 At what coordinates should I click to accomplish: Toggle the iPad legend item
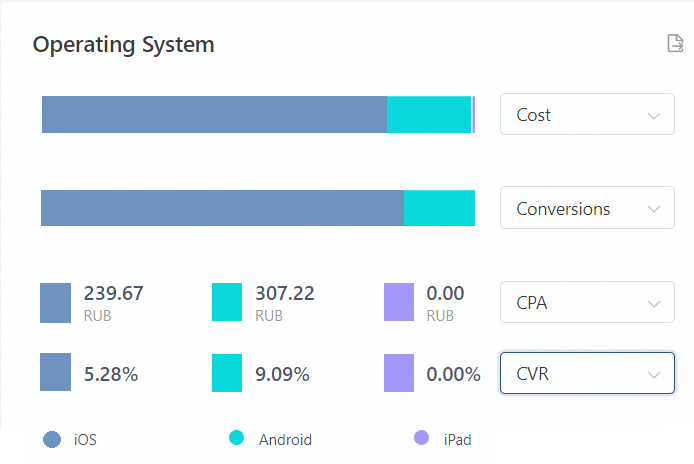(x=442, y=439)
